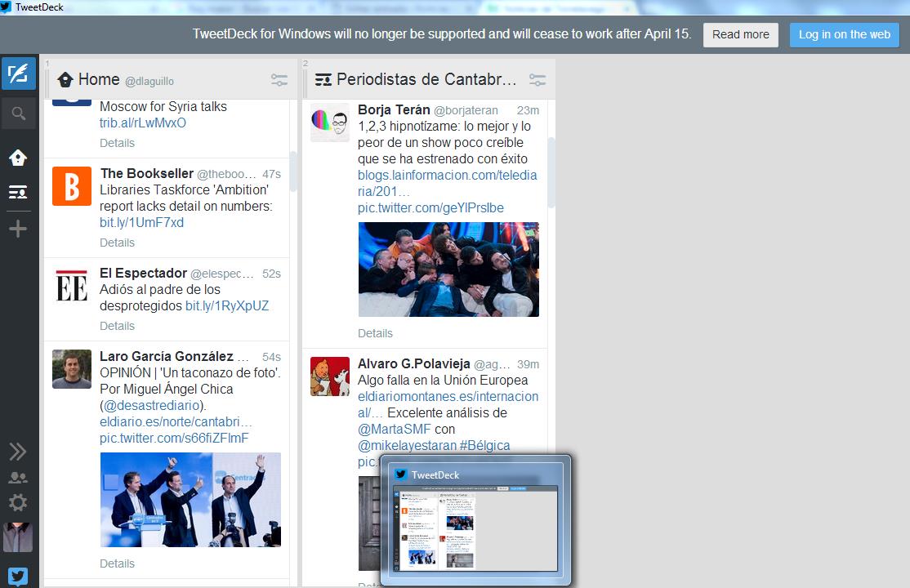Open the search icon in sidebar
This screenshot has height=588, width=910.
(x=19, y=114)
